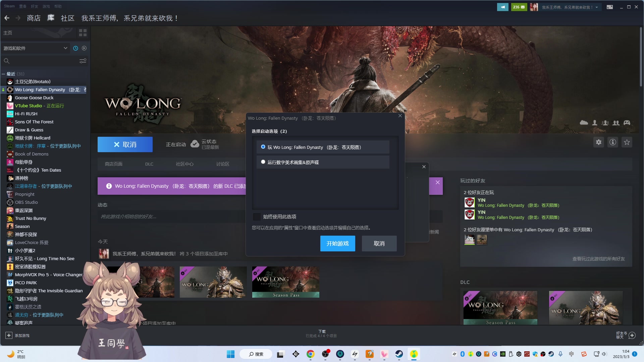Open game information icon
Viewport: 644px width, 362px height.
tap(613, 142)
